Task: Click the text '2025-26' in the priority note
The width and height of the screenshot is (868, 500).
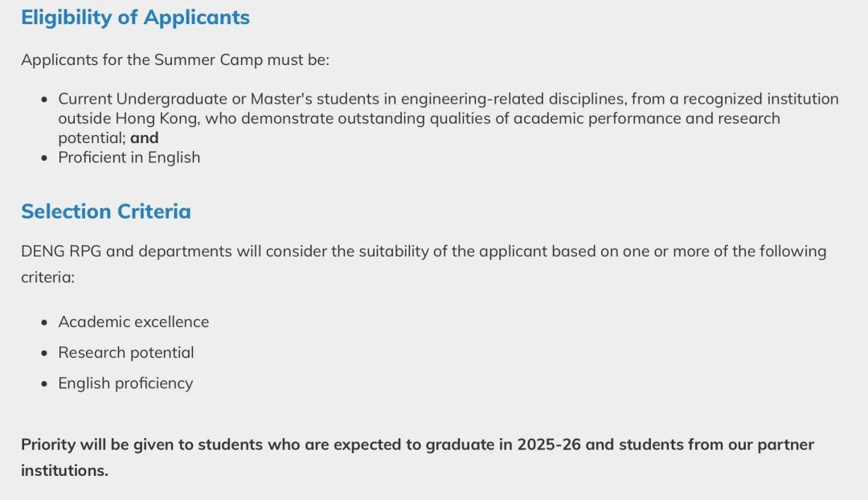Action: [x=549, y=445]
